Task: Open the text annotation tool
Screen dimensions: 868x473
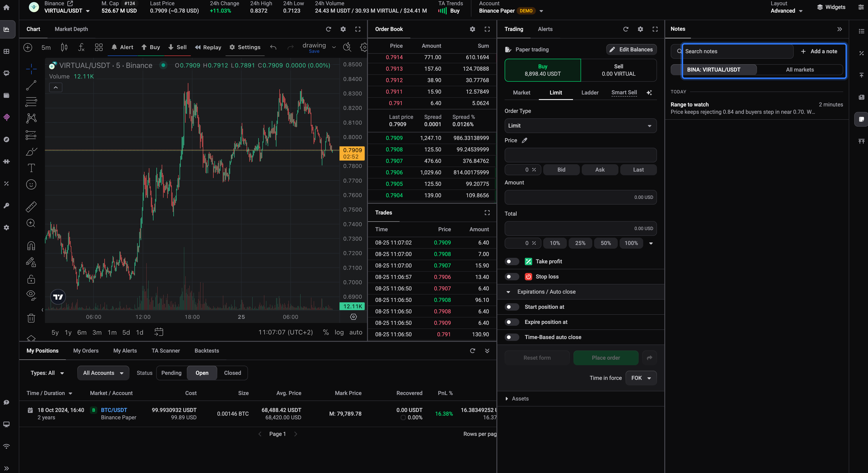Action: [x=31, y=168]
